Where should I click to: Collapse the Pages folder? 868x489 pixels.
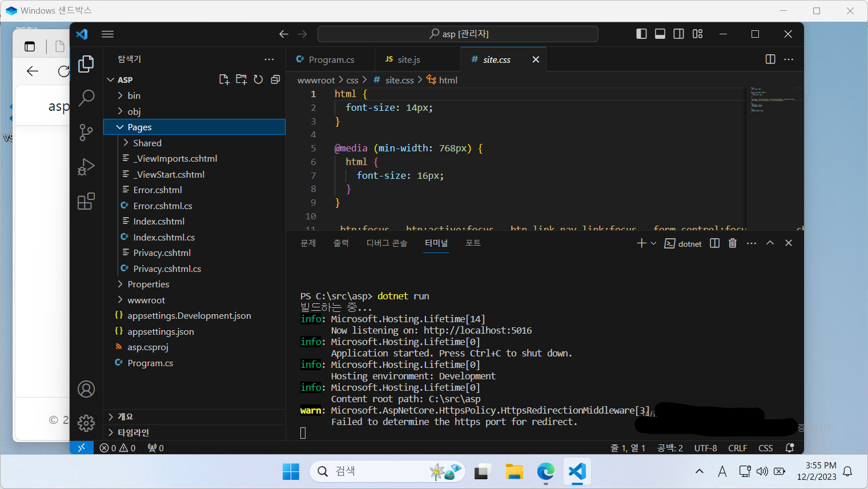194,127
